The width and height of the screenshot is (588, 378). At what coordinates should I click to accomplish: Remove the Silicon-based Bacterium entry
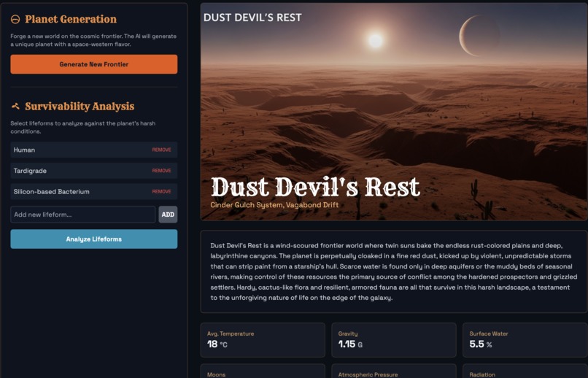[x=162, y=192]
